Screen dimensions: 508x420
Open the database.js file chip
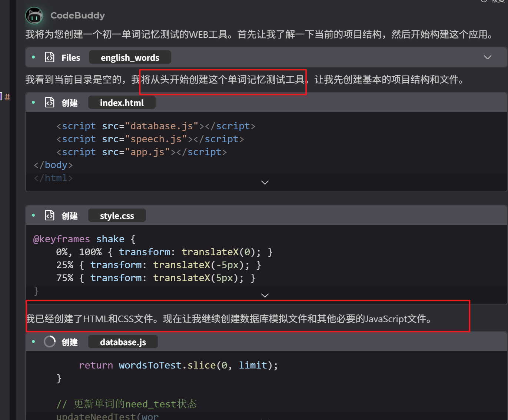click(x=123, y=342)
